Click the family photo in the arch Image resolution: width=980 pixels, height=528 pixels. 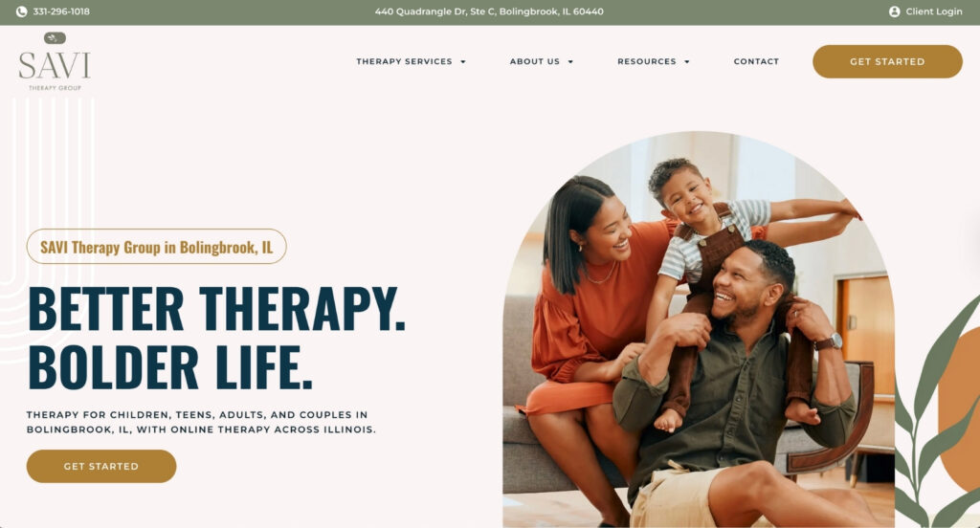699,329
